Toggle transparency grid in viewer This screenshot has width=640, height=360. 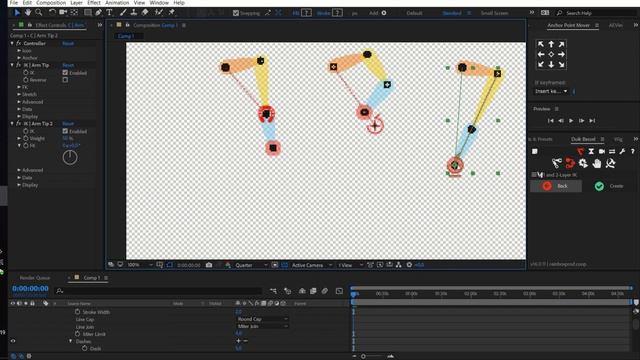pyautogui.click(x=284, y=265)
